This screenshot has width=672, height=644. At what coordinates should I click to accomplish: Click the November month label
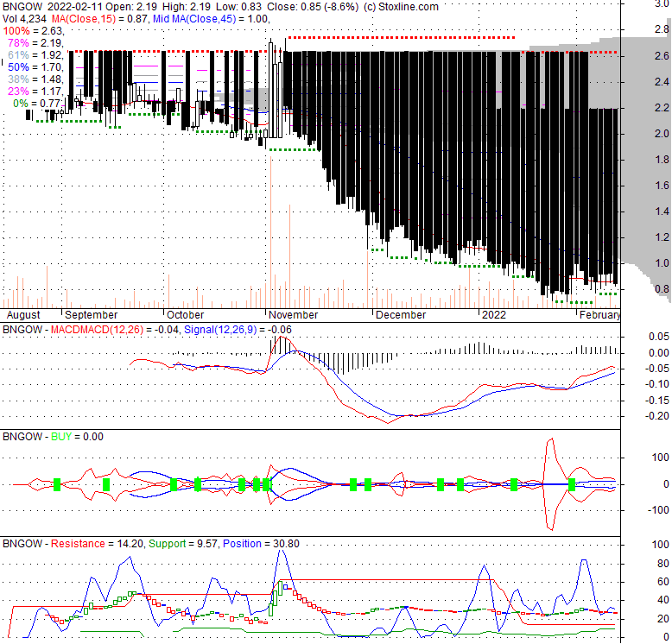293,315
